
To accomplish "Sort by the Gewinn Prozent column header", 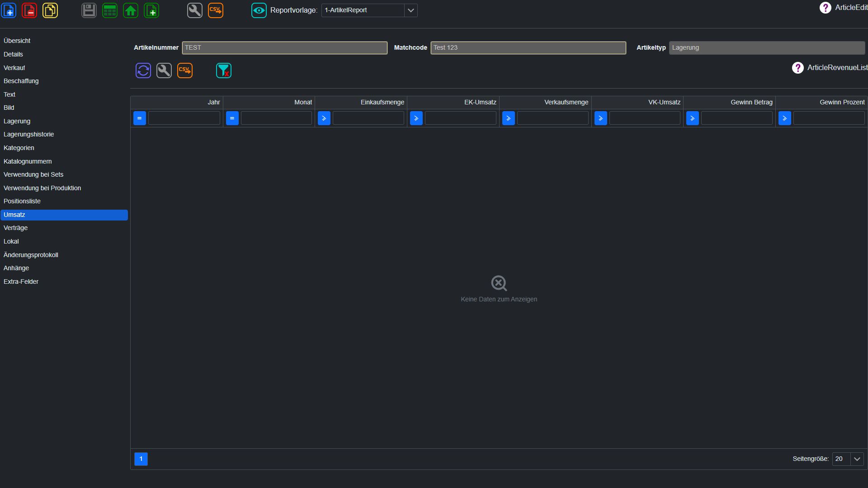I will [x=821, y=103].
